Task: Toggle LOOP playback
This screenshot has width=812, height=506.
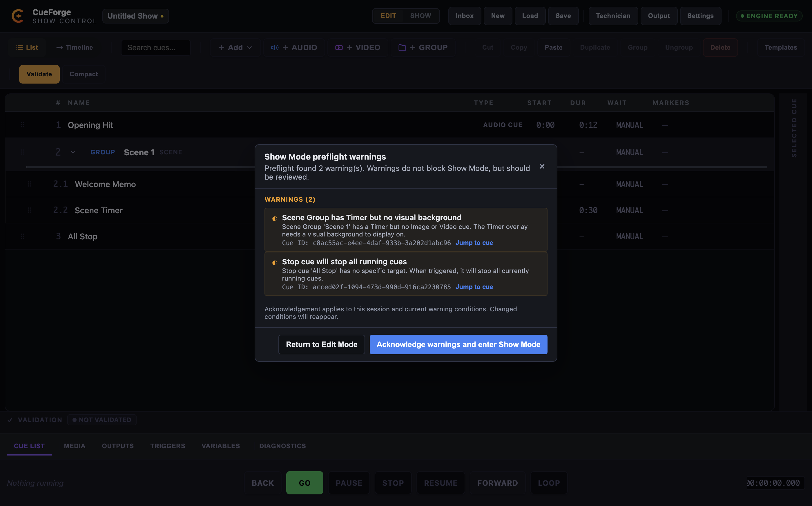Action: [x=549, y=483]
